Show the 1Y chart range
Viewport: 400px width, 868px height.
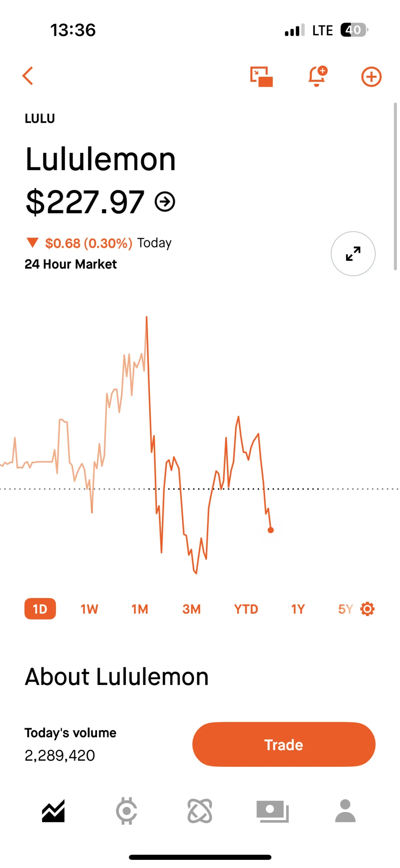pyautogui.click(x=298, y=609)
